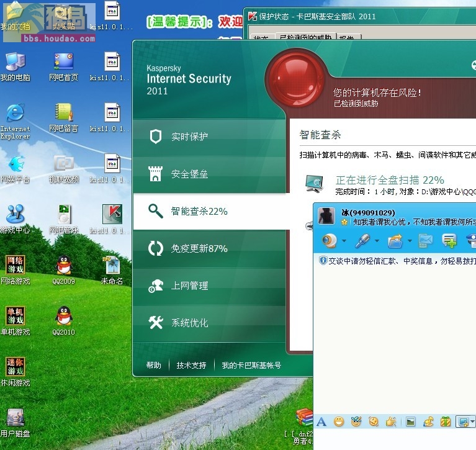Open the QQ emoticon smiley picker

pos(339,422)
